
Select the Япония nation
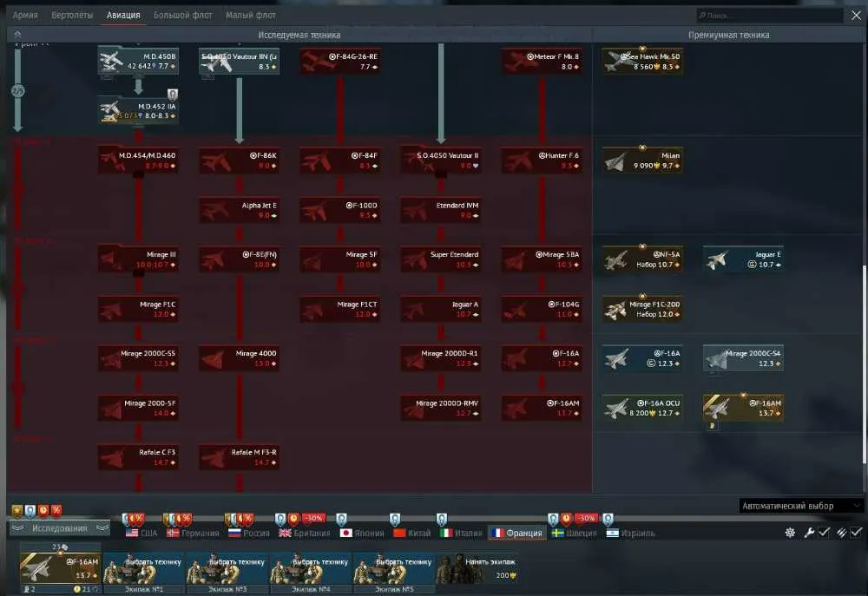(362, 533)
